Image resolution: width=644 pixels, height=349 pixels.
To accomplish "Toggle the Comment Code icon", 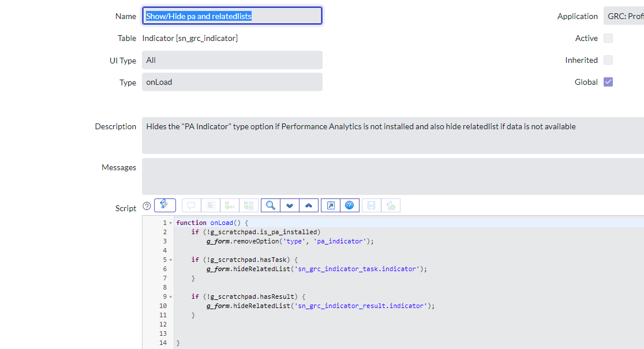I will (x=191, y=205).
